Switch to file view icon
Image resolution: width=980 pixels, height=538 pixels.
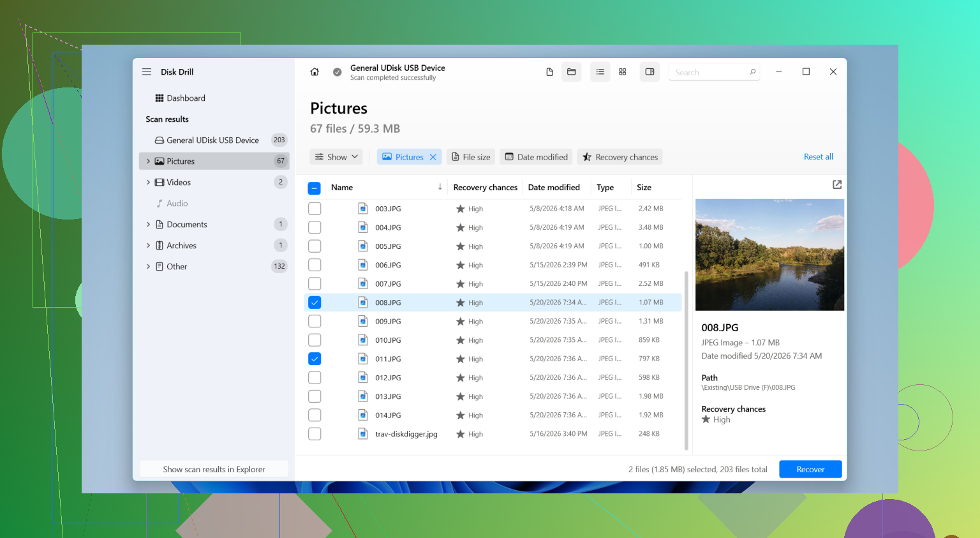click(x=549, y=72)
